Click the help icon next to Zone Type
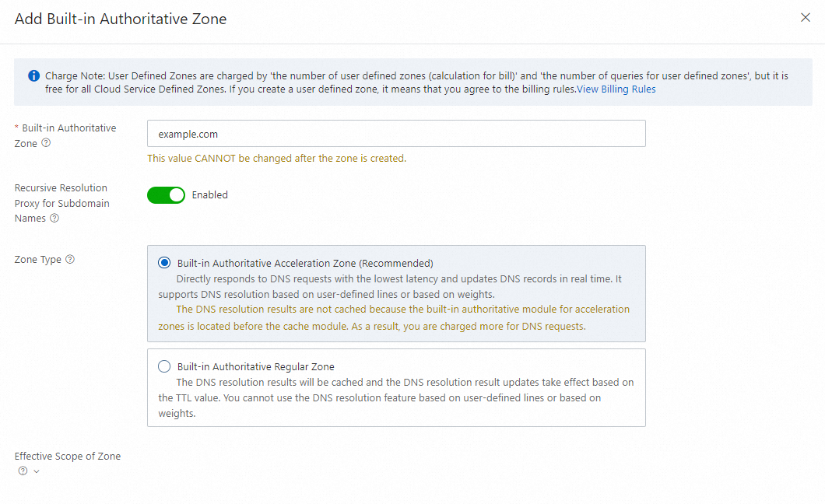This screenshot has height=504, width=825. pos(70,260)
